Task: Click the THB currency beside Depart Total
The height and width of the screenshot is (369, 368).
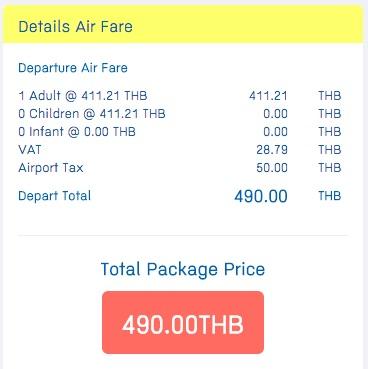Action: pyautogui.click(x=330, y=196)
